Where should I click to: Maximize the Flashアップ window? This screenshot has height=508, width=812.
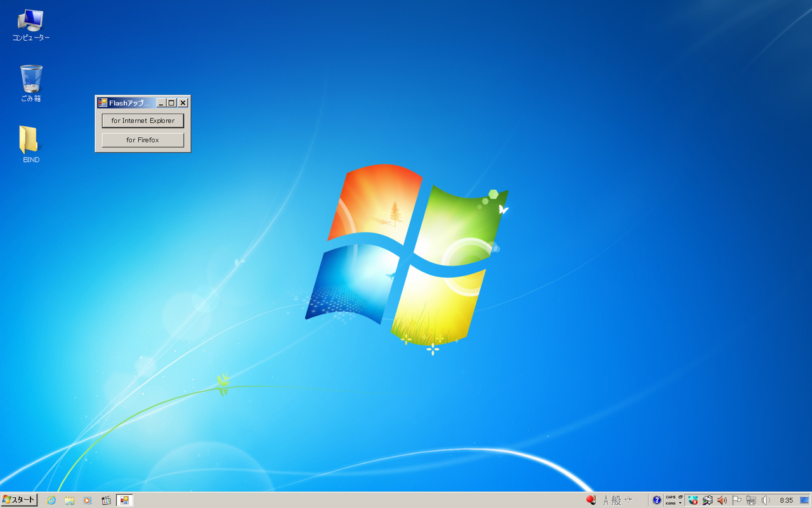tap(171, 103)
